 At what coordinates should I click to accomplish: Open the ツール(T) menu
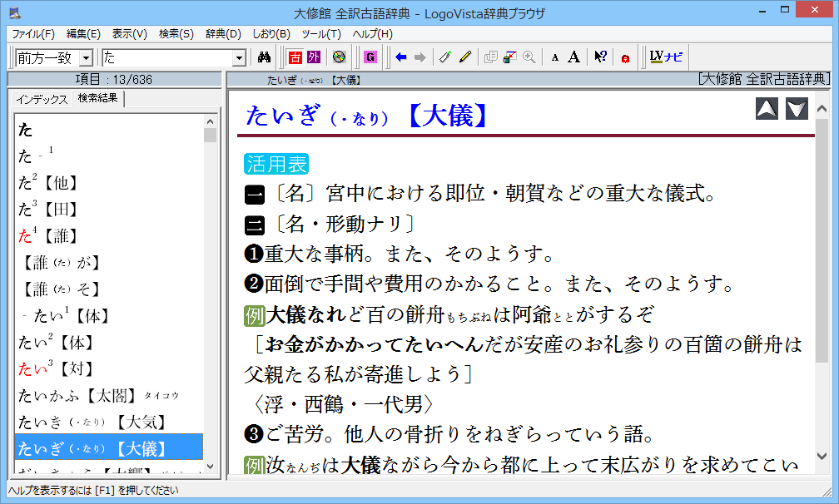(x=321, y=33)
